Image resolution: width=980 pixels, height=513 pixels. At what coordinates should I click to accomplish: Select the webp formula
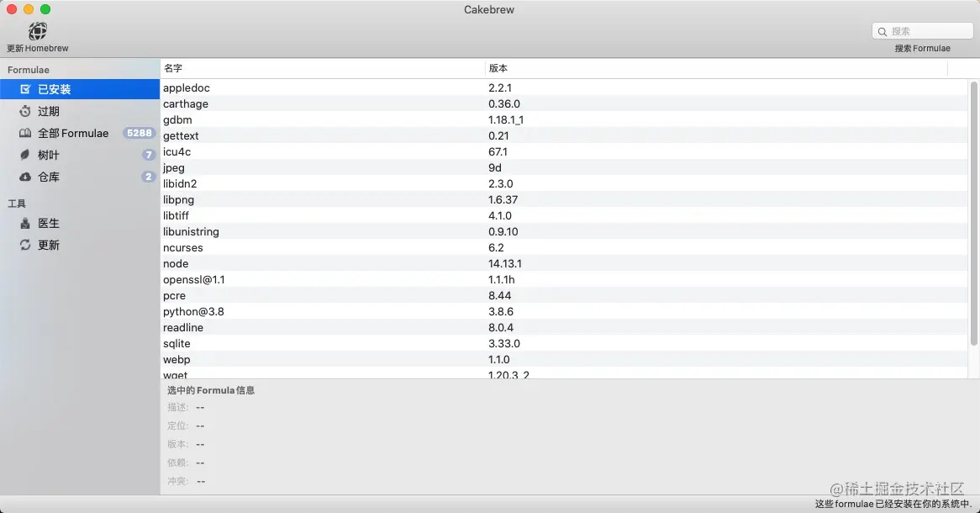pos(564,359)
